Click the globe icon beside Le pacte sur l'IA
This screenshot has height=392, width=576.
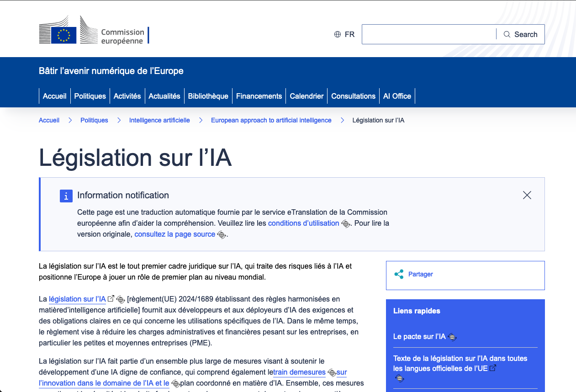tap(452, 337)
